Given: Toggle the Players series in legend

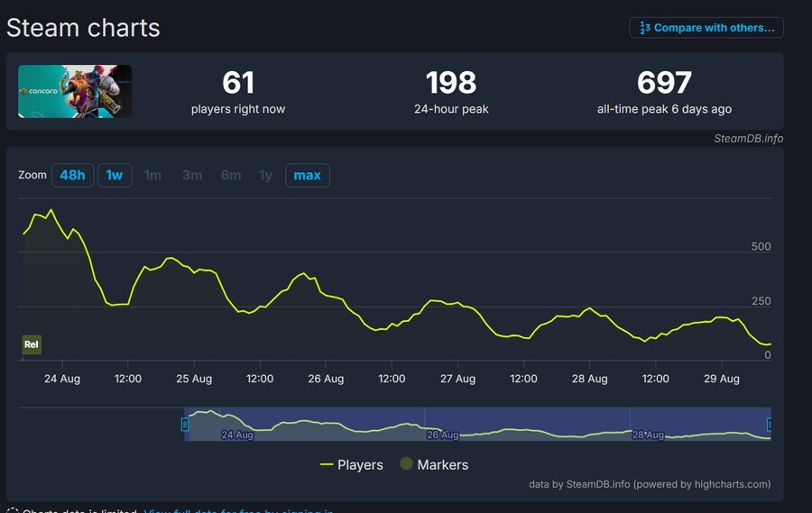Looking at the screenshot, I should coord(352,465).
